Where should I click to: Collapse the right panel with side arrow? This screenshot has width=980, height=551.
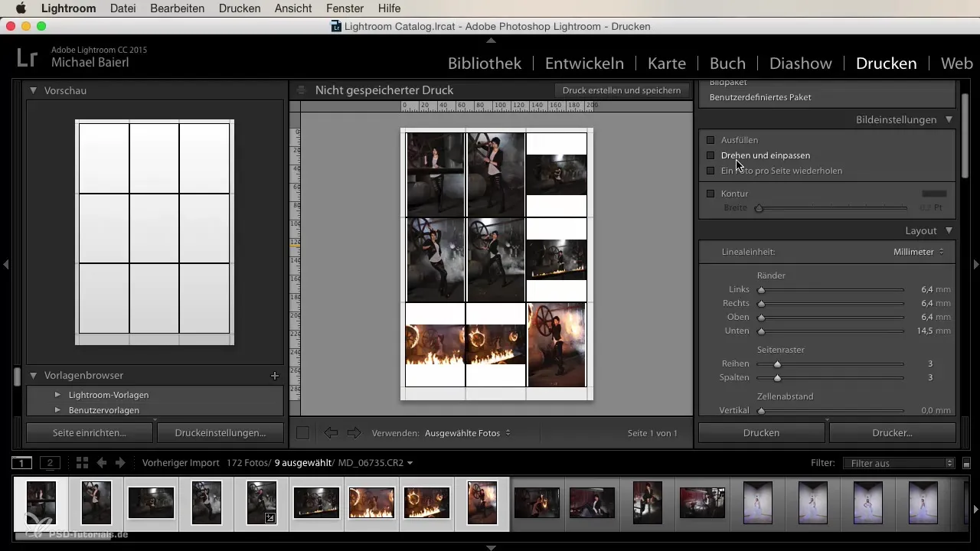pos(975,264)
